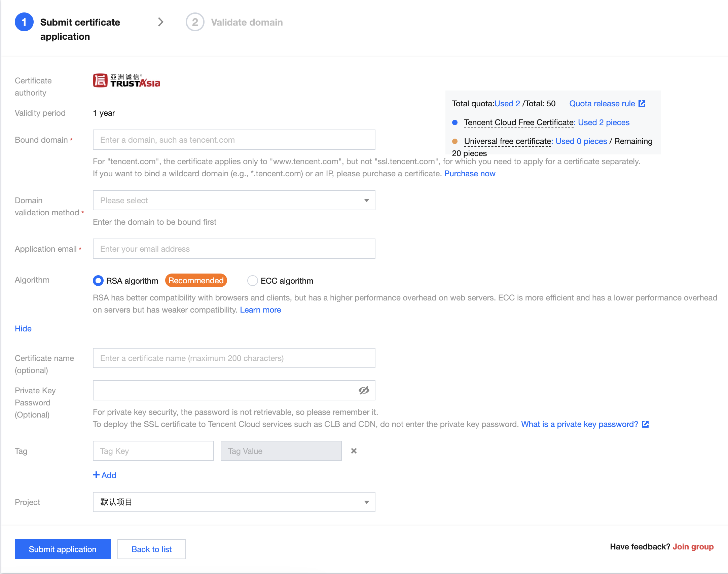Click the Recommended orange badge
This screenshot has width=728, height=574.
pos(196,281)
